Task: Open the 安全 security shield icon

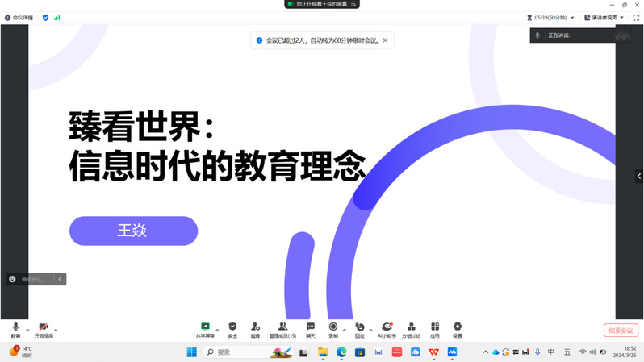Action: [x=232, y=329]
